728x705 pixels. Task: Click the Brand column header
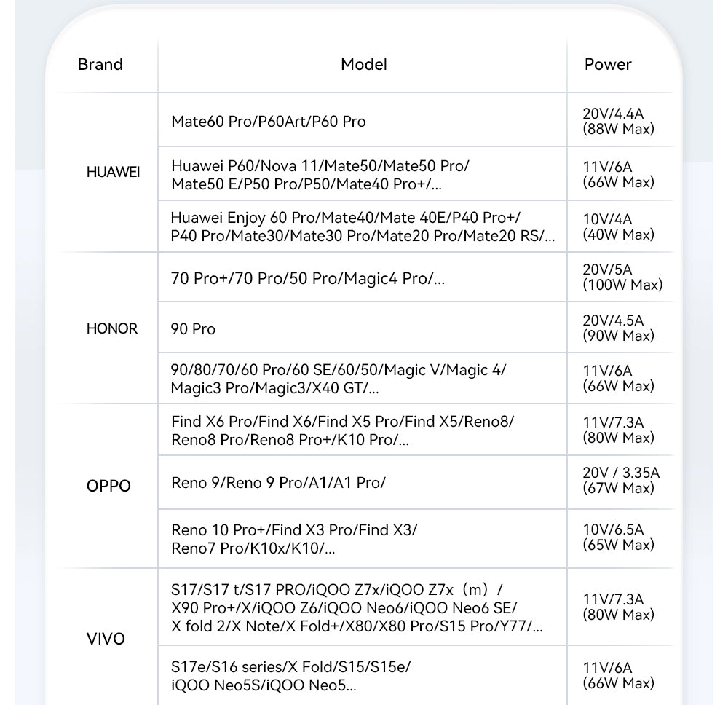(x=100, y=65)
